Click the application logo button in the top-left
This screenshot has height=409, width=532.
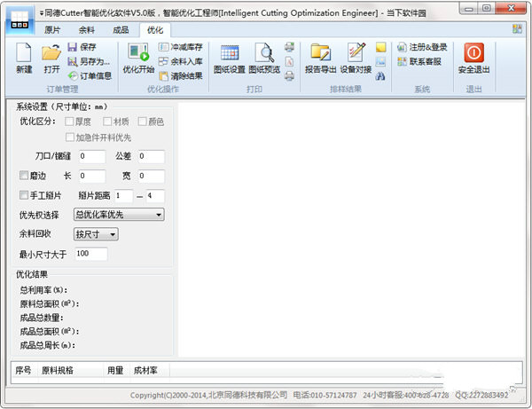[20, 21]
